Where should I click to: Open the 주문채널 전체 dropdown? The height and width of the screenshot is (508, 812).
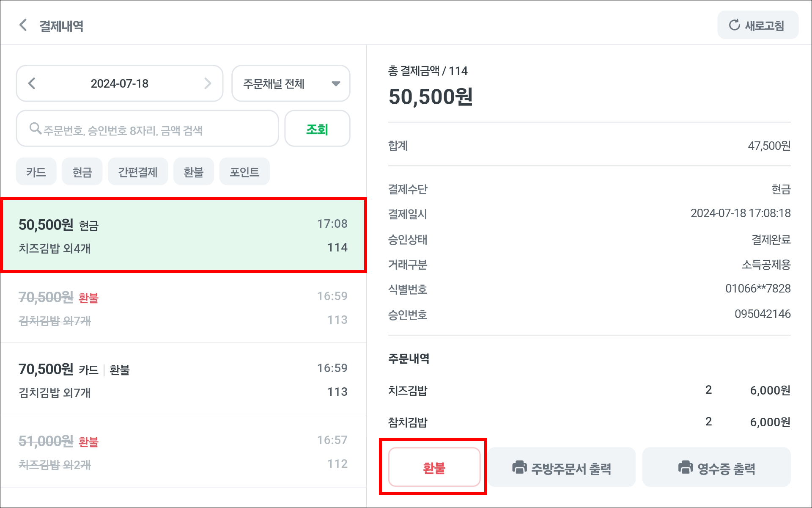click(291, 83)
